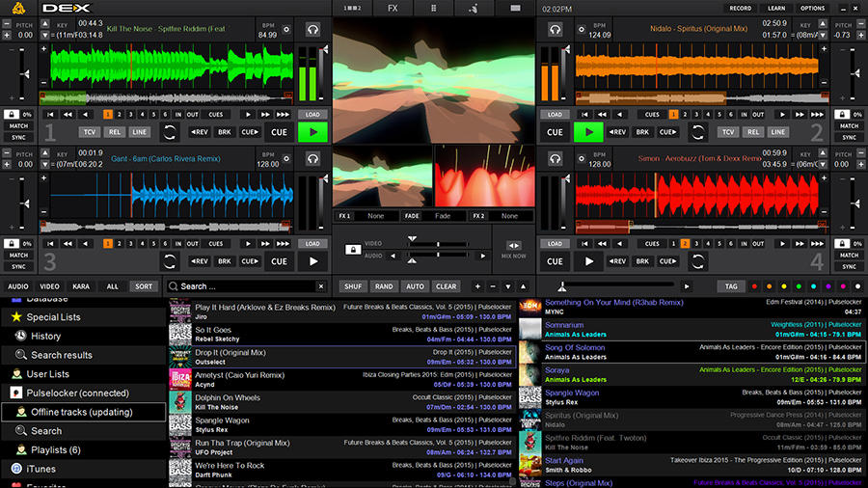Viewport: 868px width, 488px height.
Task: Open the FX tab in center panel
Action: (x=393, y=9)
